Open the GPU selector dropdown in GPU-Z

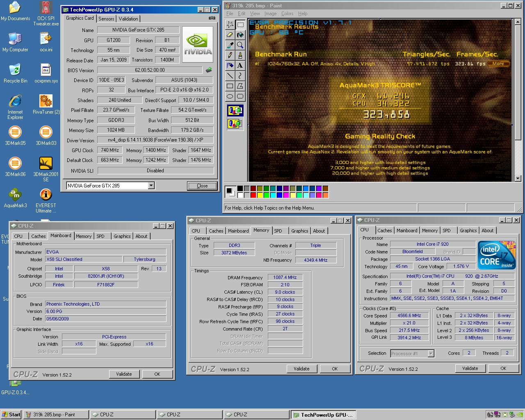[151, 186]
